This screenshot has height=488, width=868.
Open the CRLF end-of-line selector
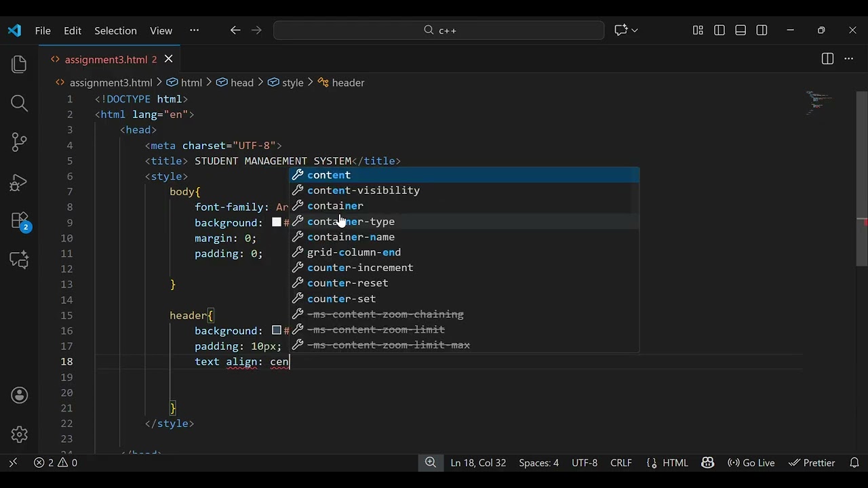point(621,463)
